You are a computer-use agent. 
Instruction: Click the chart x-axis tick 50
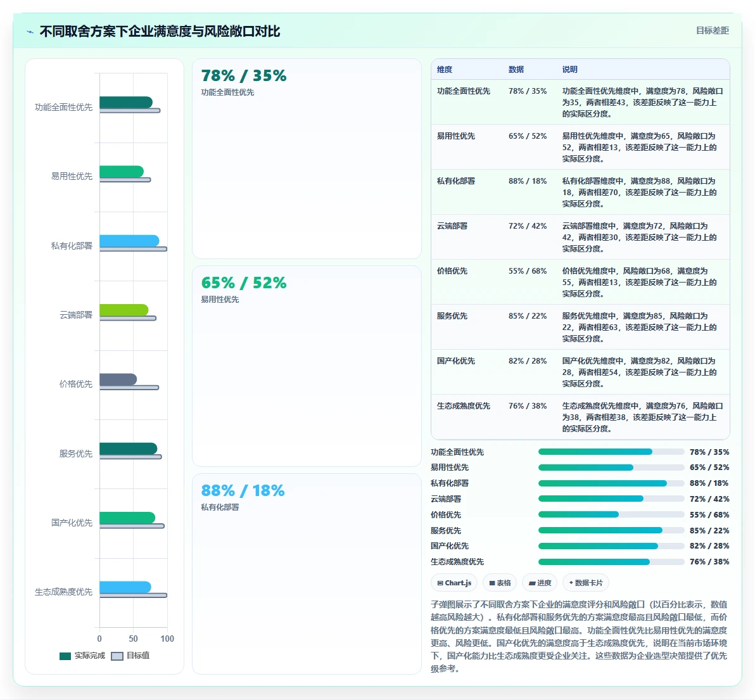click(134, 639)
